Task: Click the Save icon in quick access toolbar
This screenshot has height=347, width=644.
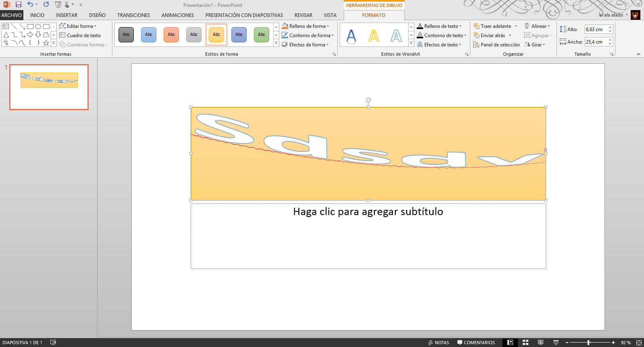Action: click(x=19, y=4)
